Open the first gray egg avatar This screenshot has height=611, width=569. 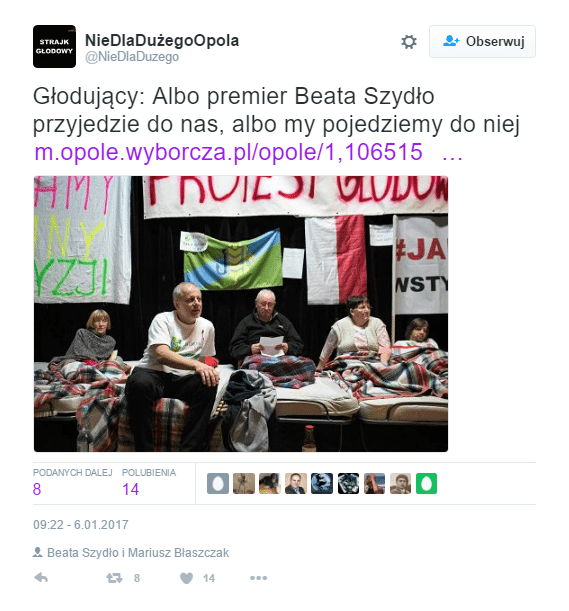tap(218, 484)
